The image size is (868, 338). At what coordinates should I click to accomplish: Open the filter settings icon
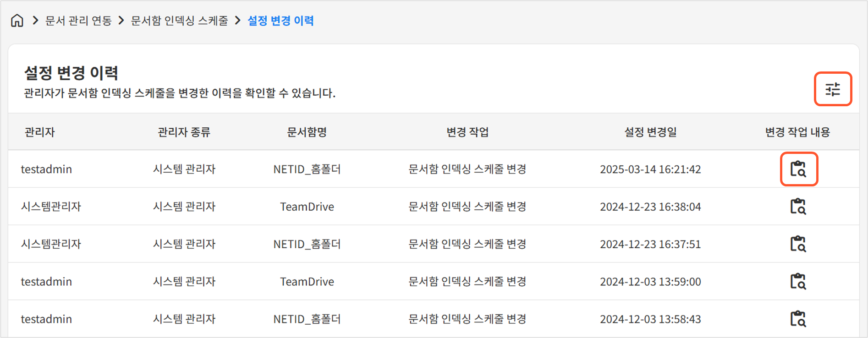[x=833, y=89]
